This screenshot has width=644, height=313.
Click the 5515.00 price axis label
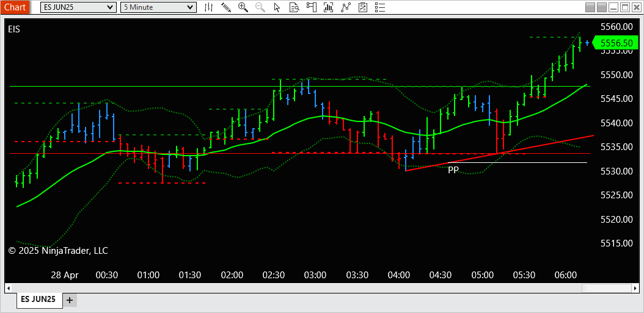tap(617, 243)
